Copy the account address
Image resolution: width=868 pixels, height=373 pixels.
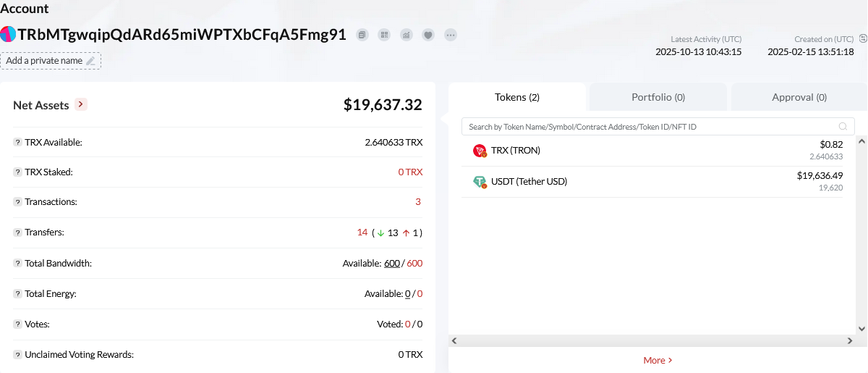[362, 35]
